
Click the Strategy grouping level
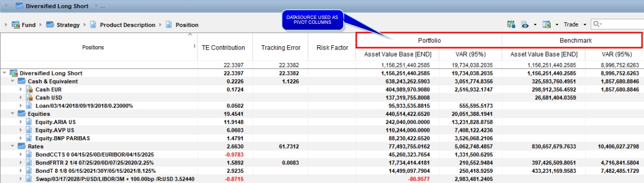pyautogui.click(x=68, y=25)
